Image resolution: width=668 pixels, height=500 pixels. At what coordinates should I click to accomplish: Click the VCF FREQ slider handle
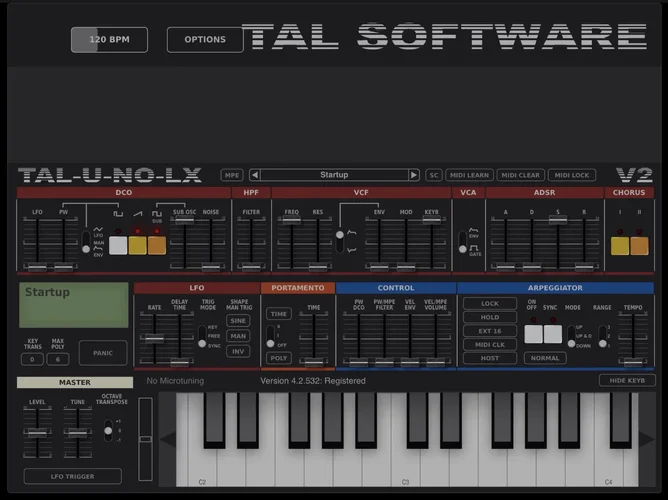coord(291,220)
